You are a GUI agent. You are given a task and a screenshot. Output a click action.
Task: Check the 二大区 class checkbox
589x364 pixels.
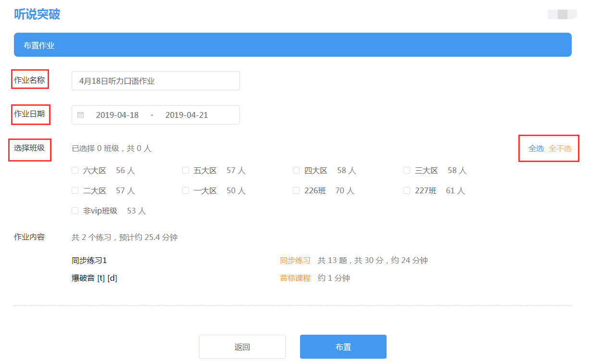coord(75,190)
